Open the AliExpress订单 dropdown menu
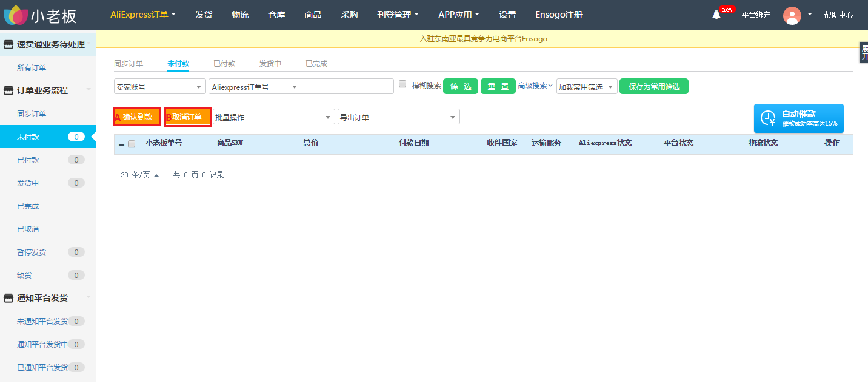 (x=143, y=15)
